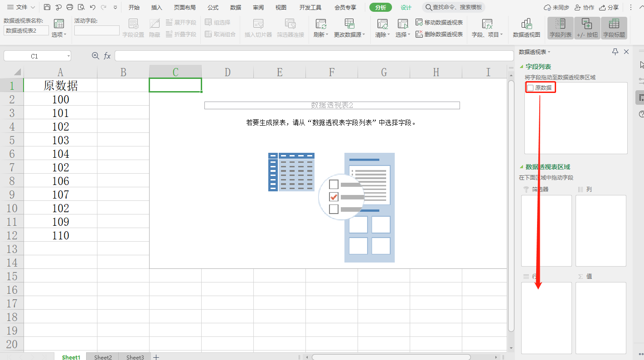
Task: Click the zoom magnifier icon beside fx
Action: (x=95, y=56)
